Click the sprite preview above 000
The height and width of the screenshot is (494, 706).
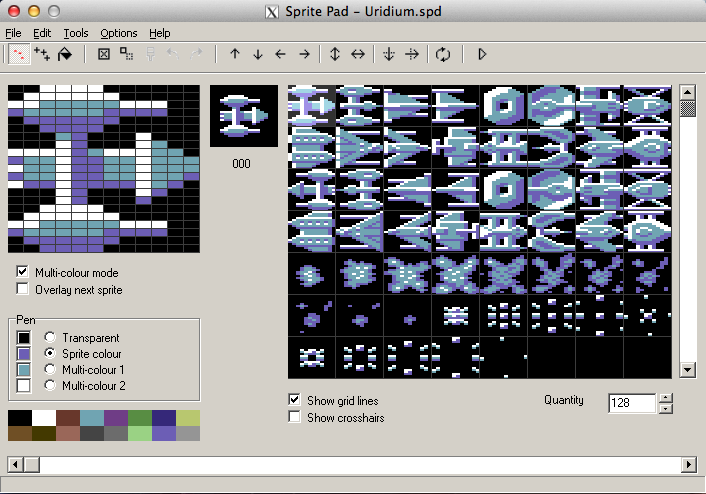[244, 116]
